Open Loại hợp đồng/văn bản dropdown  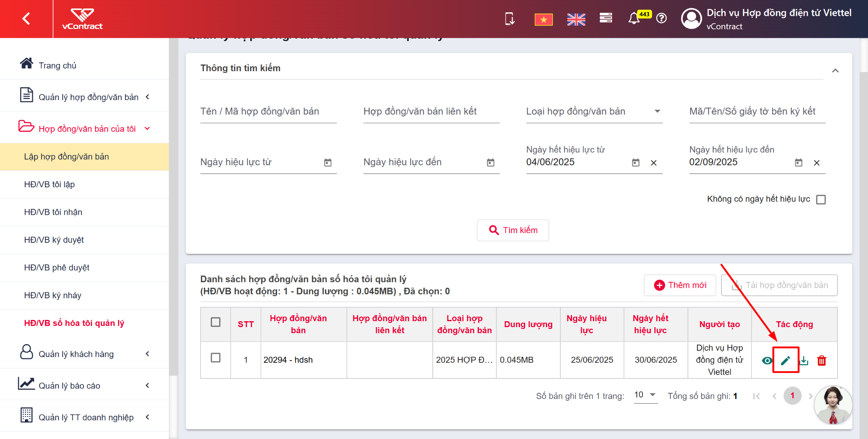(594, 111)
